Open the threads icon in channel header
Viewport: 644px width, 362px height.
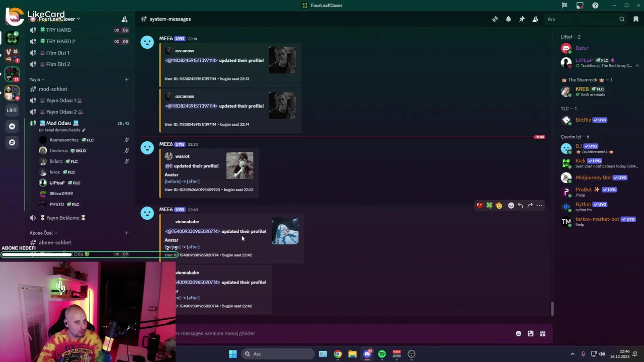click(x=495, y=19)
